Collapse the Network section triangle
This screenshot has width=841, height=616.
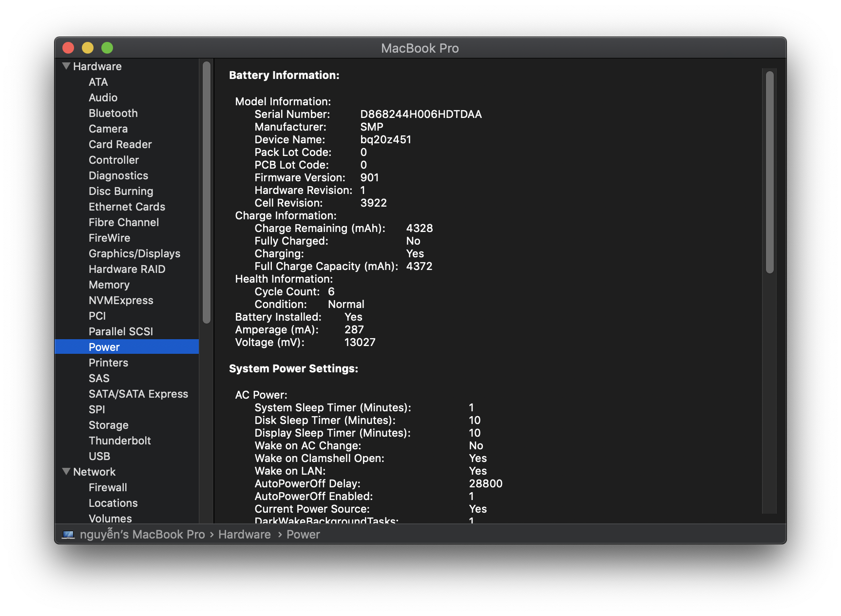click(x=66, y=472)
